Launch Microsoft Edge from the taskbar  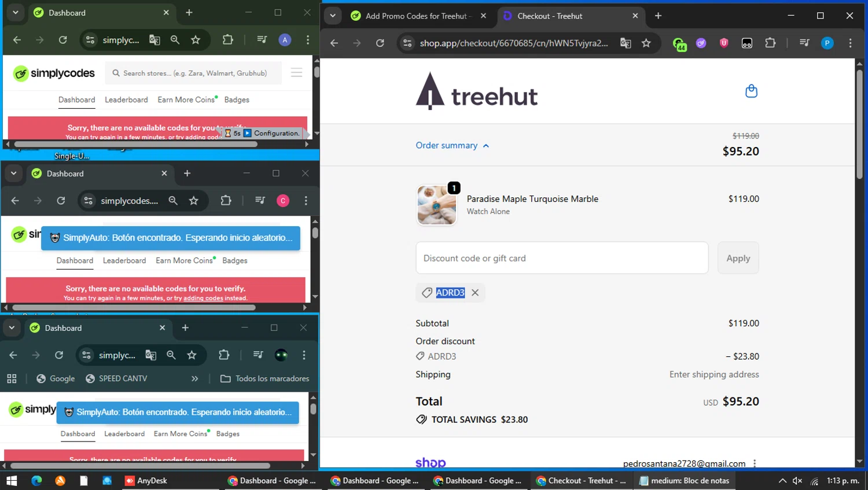click(36, 481)
